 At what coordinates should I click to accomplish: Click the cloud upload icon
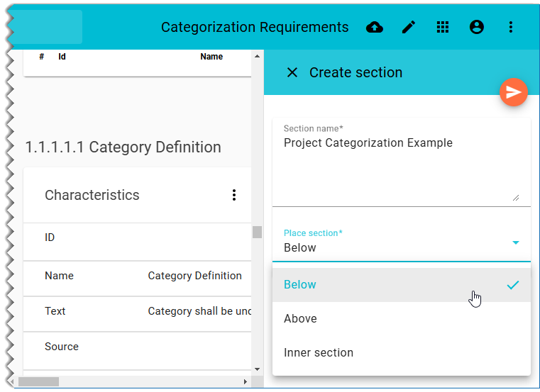click(x=375, y=27)
